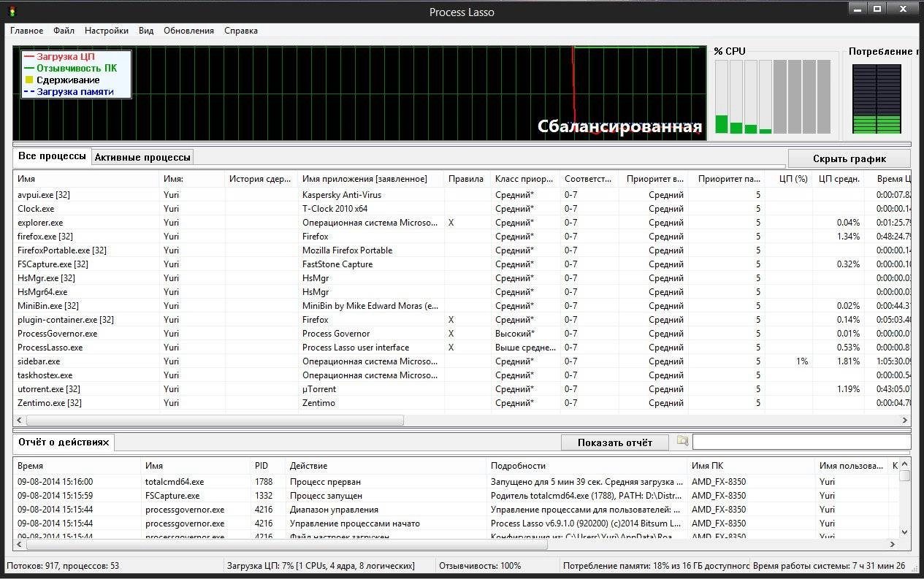The height and width of the screenshot is (579, 924).
Task: Sort by the История сдер. column header
Action: click(261, 178)
